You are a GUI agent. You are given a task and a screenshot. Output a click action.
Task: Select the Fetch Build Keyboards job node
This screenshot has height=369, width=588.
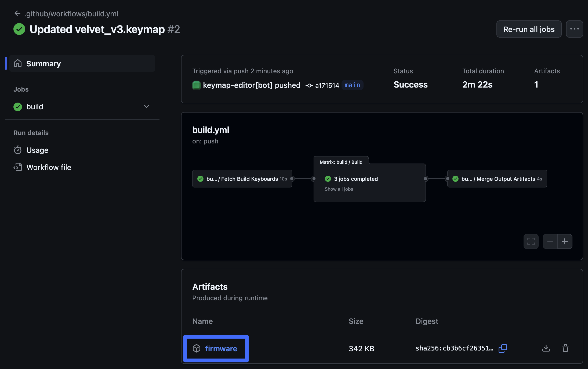click(242, 179)
